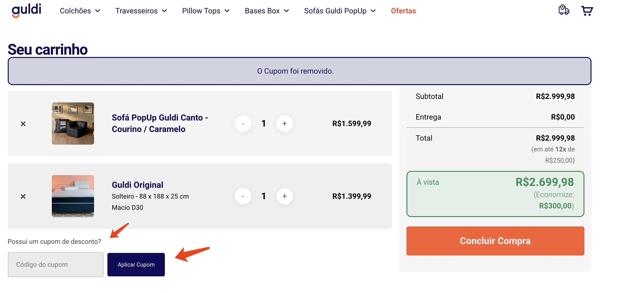Open the Sofás Guldi PopUp menu

340,11
